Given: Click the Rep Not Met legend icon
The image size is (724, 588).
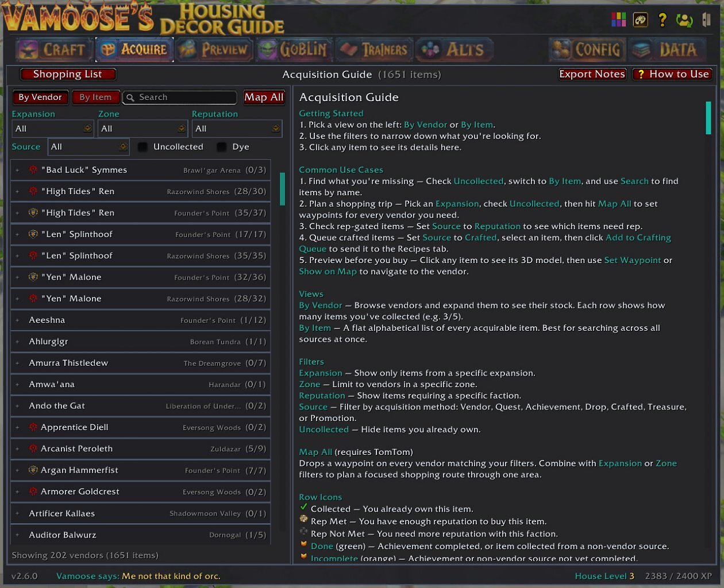Looking at the screenshot, I should click(x=304, y=532).
